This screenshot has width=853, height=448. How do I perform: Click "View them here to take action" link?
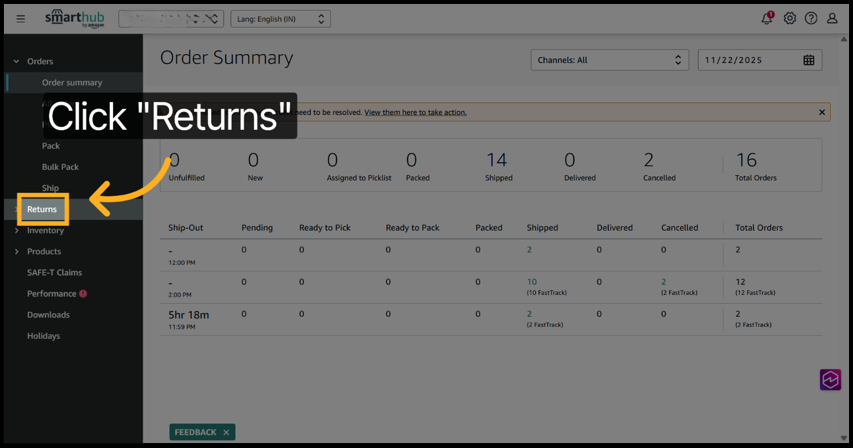coord(415,112)
